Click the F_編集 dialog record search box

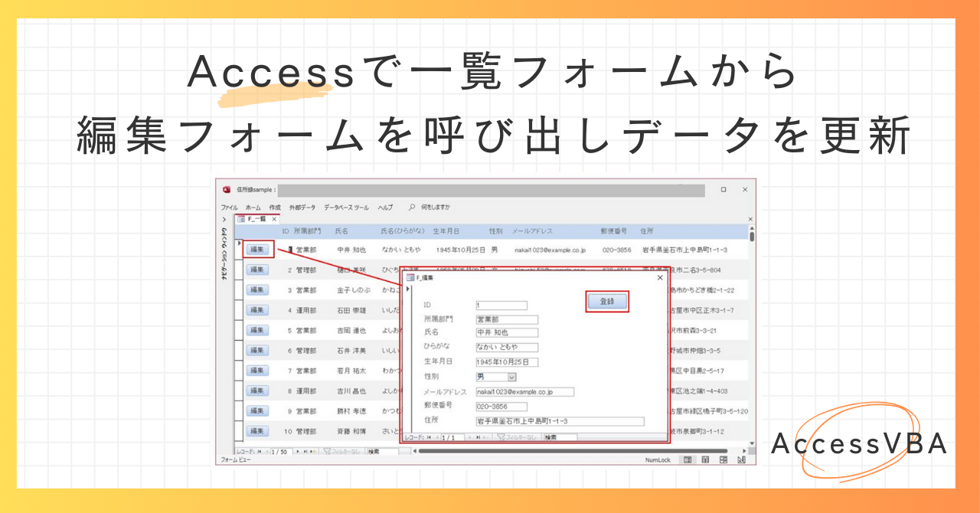click(x=560, y=437)
